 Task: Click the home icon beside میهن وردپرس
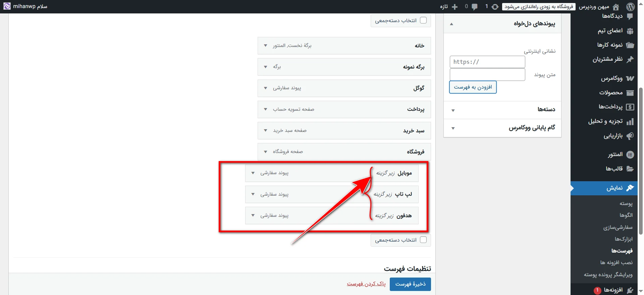pyautogui.click(x=616, y=7)
